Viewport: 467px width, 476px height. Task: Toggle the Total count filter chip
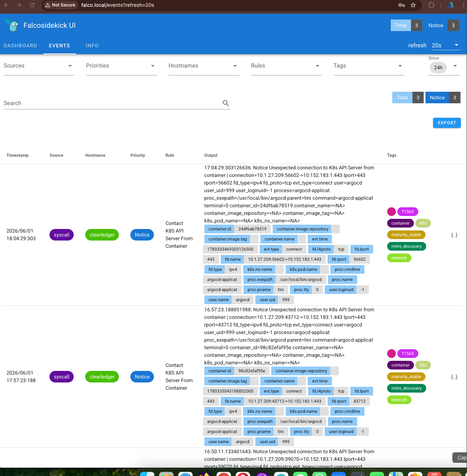tap(408, 98)
